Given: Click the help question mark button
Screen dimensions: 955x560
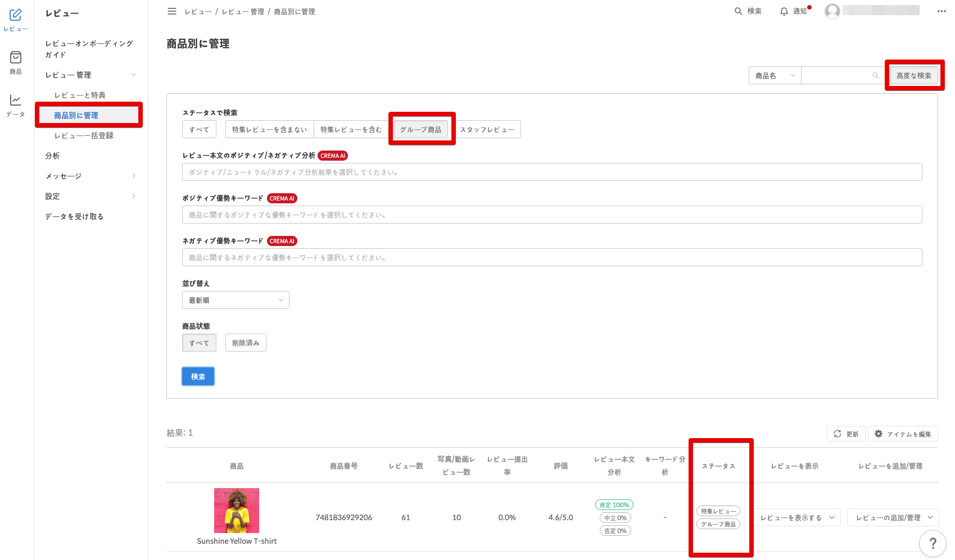Looking at the screenshot, I should click(933, 543).
